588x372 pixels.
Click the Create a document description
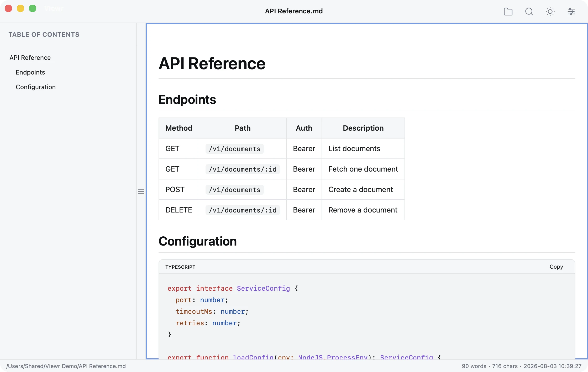360,189
